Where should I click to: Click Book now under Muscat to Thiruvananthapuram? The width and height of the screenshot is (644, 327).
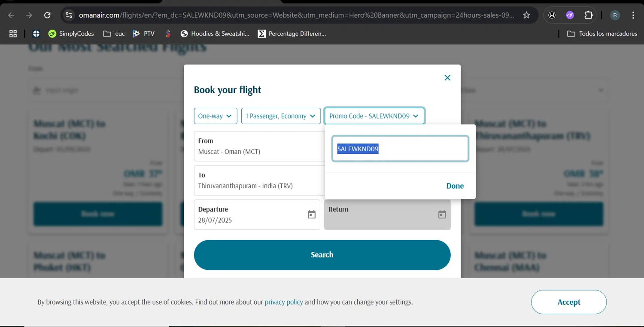coord(539,214)
